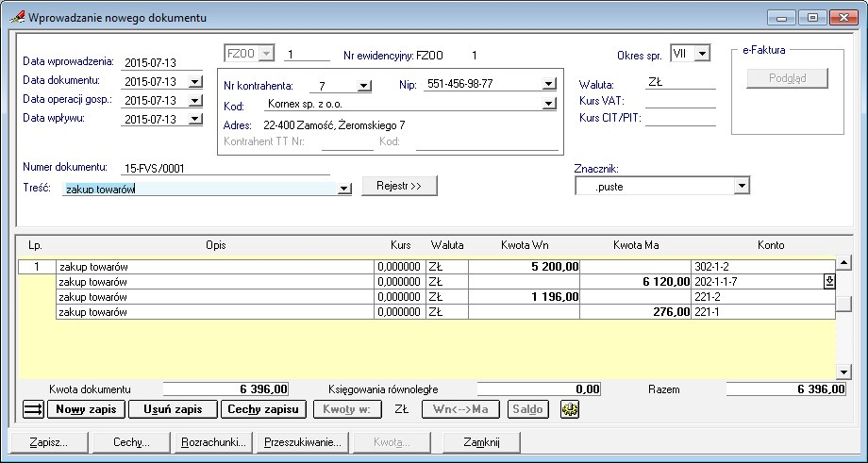Click account lookup icon in 202-1-1-7 row

pyautogui.click(x=829, y=281)
